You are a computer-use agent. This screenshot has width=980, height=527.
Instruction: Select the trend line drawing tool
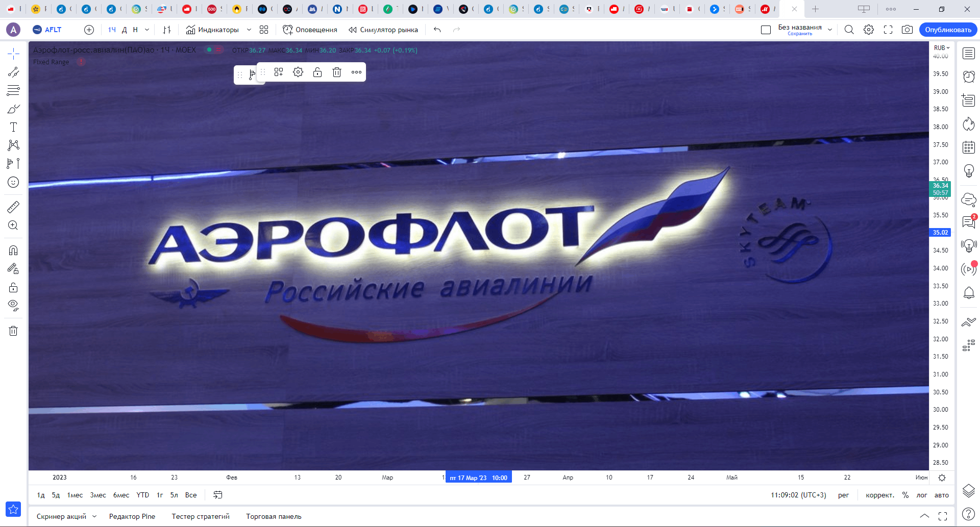point(14,72)
